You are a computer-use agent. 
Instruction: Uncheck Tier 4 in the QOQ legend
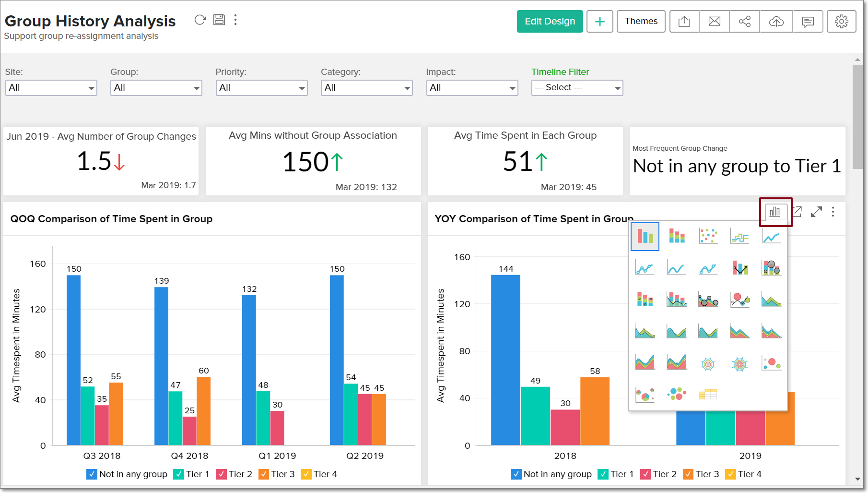[306, 474]
